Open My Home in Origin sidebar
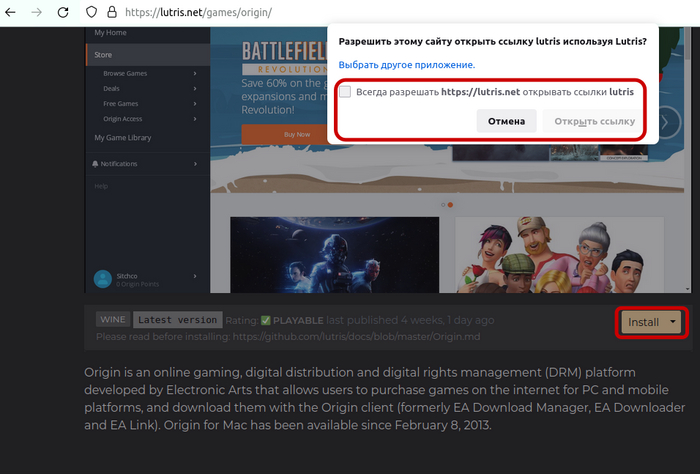The height and width of the screenshot is (474, 700). pyautogui.click(x=110, y=33)
